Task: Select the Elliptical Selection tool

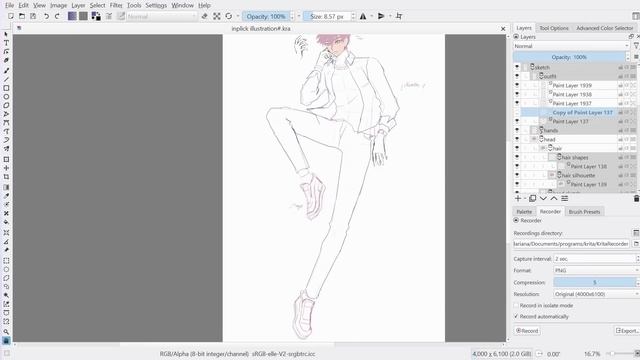Action: click(x=6, y=269)
